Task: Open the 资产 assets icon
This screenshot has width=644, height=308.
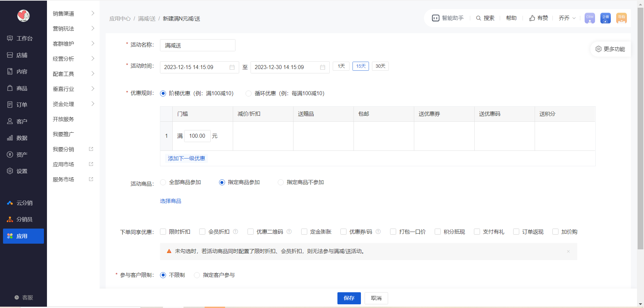Action: (10, 155)
